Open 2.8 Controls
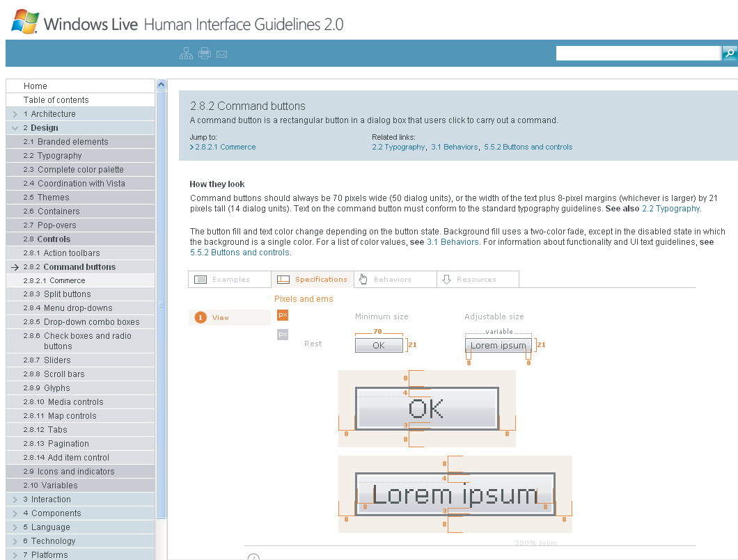The image size is (738, 560). pos(81,239)
